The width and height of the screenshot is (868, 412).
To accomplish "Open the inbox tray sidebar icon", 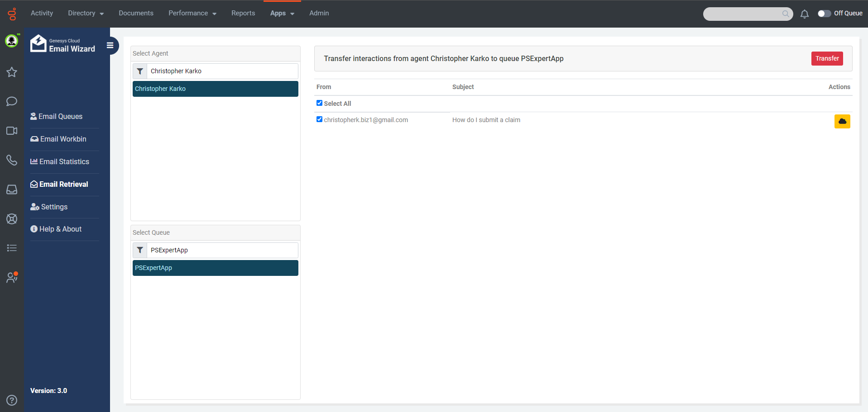I will click(12, 189).
